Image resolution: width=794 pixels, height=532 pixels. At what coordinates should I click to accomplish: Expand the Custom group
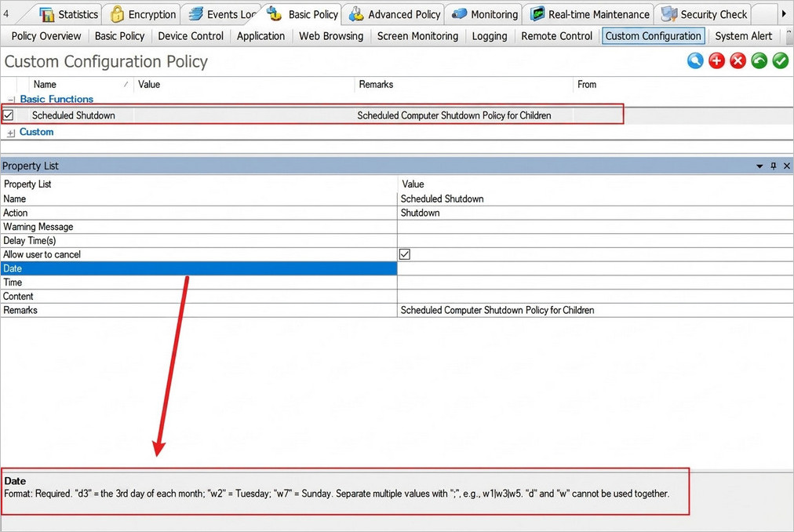point(11,133)
